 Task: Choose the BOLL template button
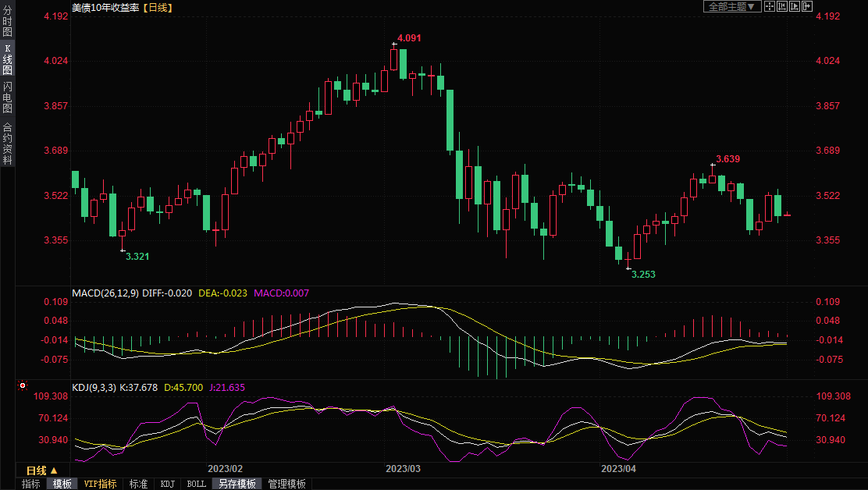(197, 484)
